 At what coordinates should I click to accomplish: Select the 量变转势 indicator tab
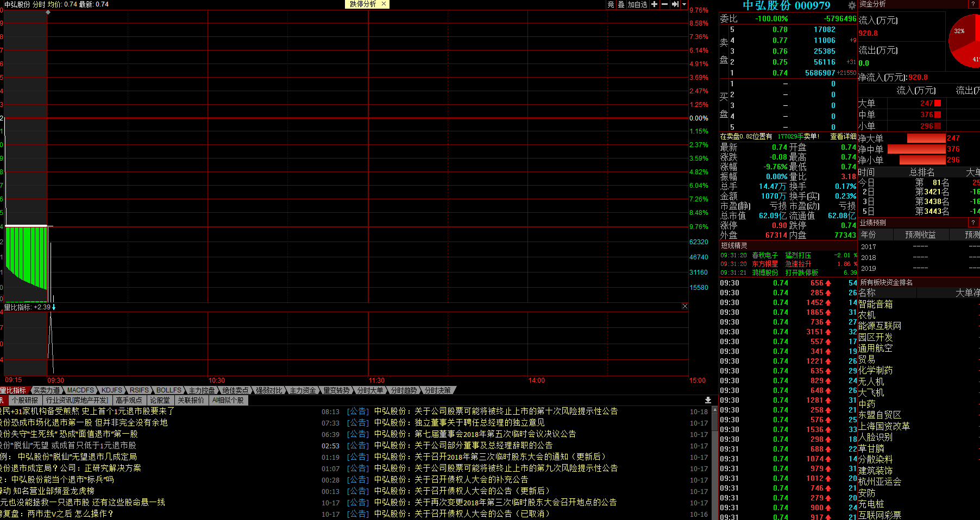(x=336, y=390)
